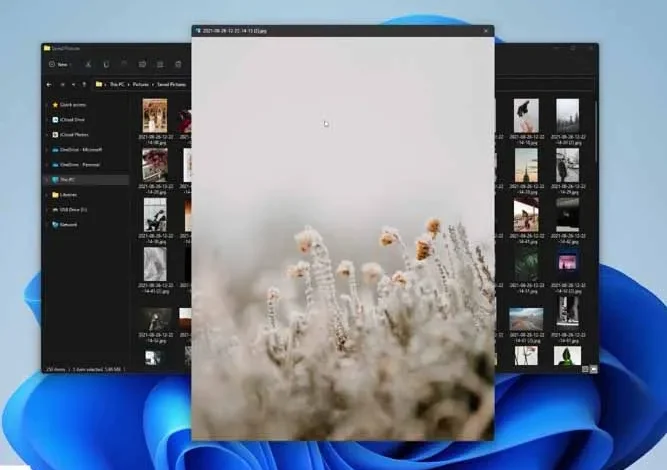Switch to details view in Explorer status bar

click(585, 369)
